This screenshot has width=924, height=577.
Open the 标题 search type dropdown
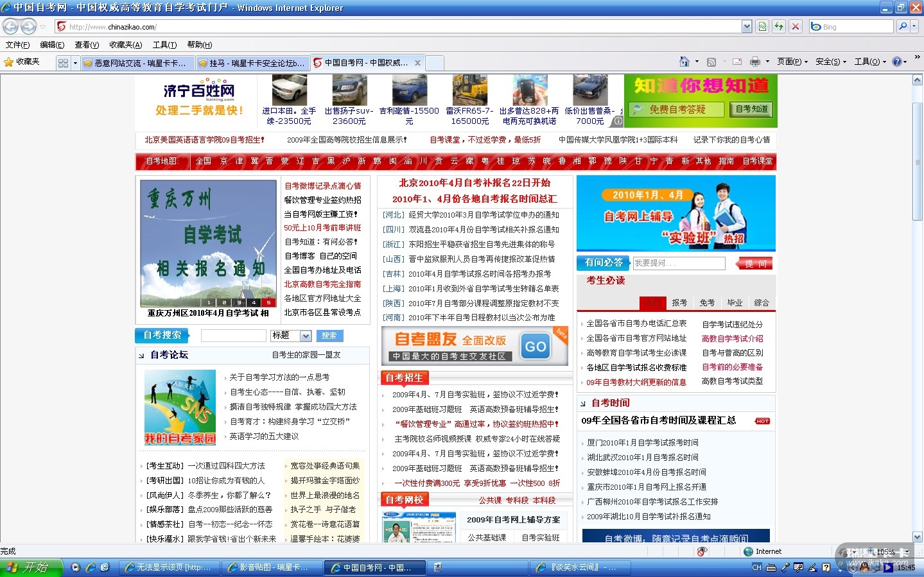pyautogui.click(x=306, y=336)
